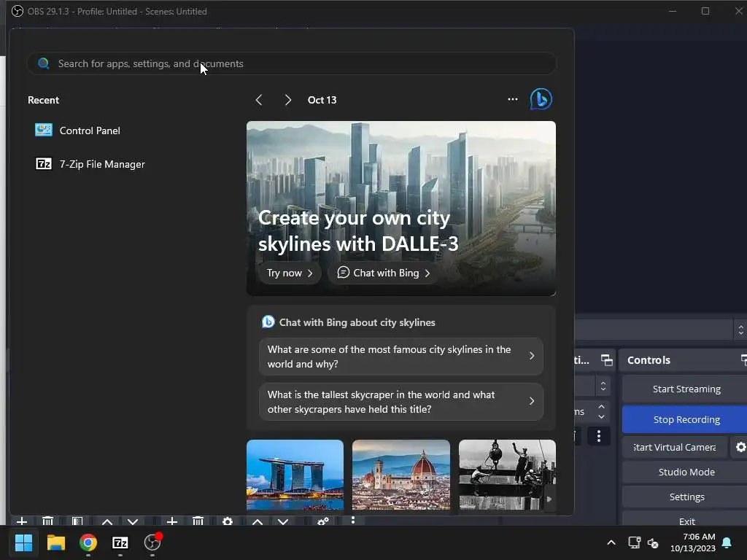Click Try now on the DALLE-3 card
Image resolution: width=747 pixels, height=560 pixels.
click(x=290, y=273)
